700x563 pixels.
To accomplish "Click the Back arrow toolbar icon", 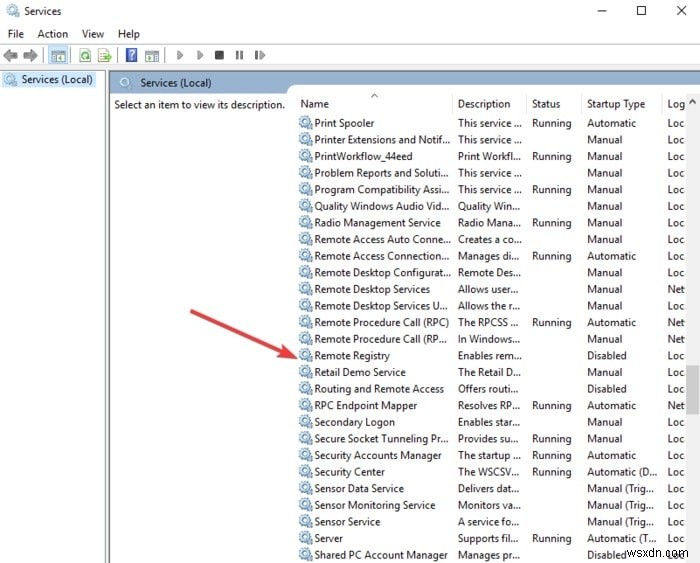I will (x=11, y=55).
